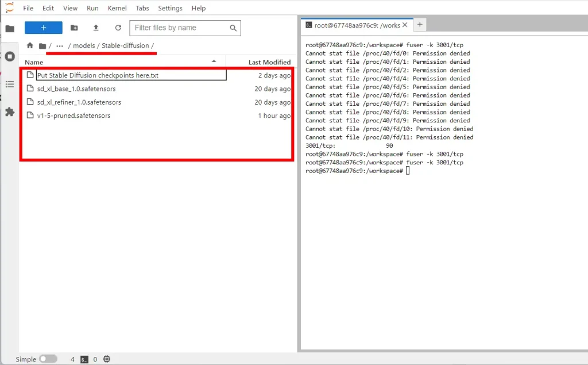588x365 pixels.
Task: Open the Kernel menu
Action: coord(117,9)
